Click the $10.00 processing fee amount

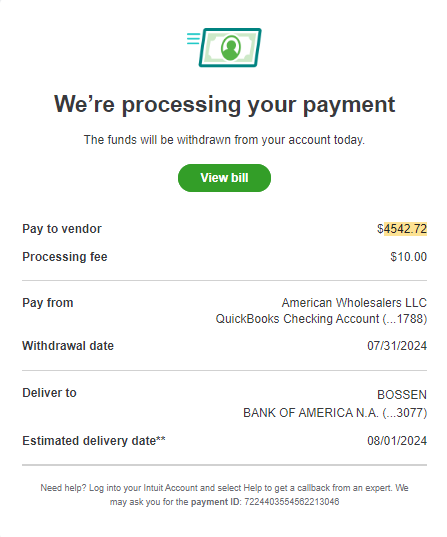click(x=409, y=257)
